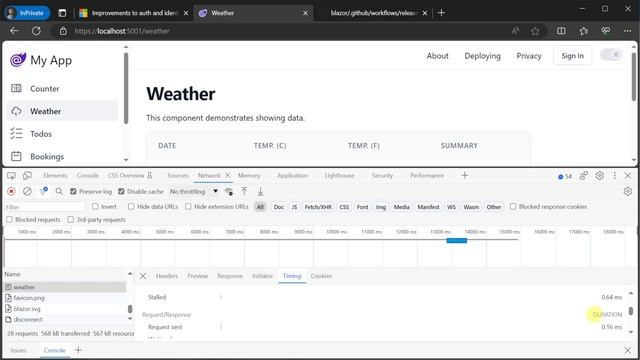Add page to favorites with star icon
Viewport: 640px width, 360px height.
pos(535,31)
